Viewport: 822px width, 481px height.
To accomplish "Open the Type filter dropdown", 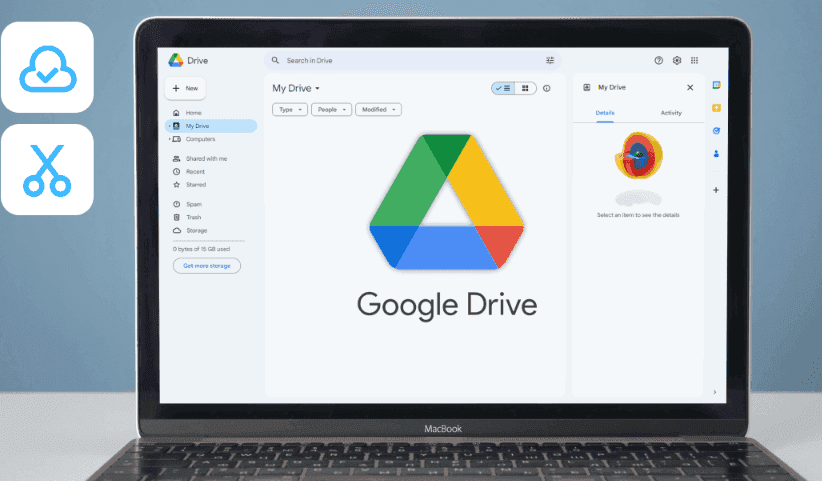I will [290, 110].
